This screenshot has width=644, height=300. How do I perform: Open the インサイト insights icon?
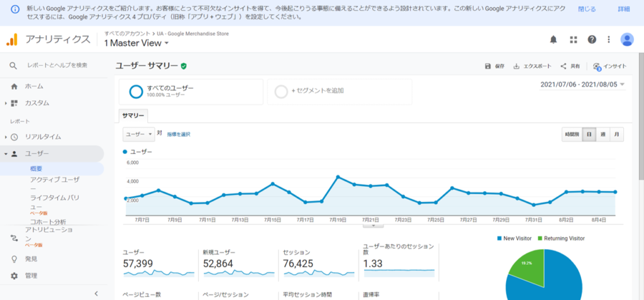[597, 67]
